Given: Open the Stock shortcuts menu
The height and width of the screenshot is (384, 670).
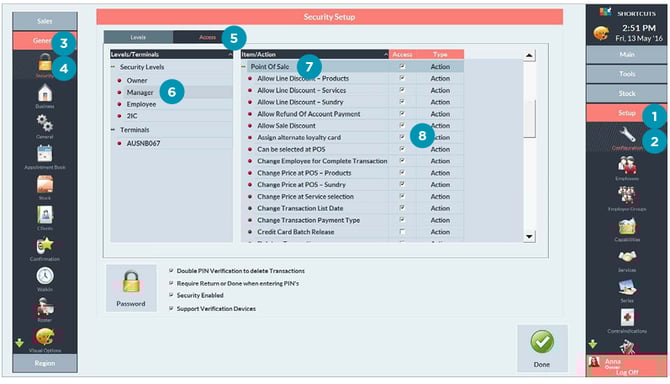Looking at the screenshot, I should click(626, 93).
